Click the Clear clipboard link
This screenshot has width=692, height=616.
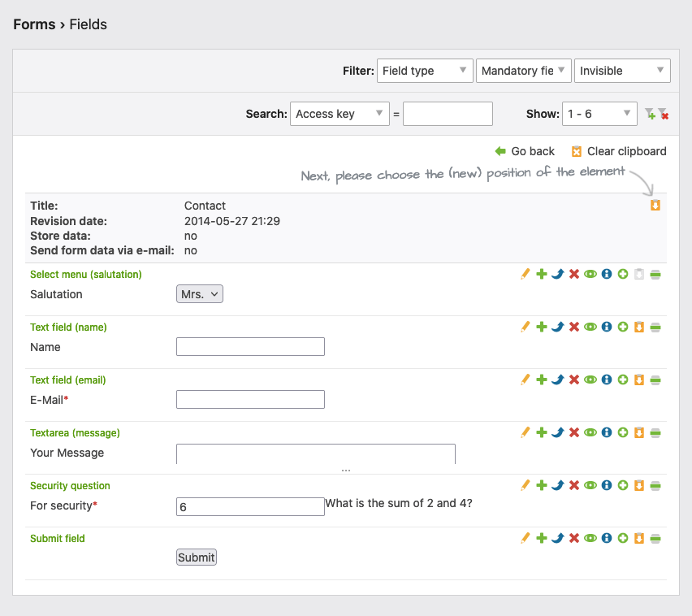(619, 151)
